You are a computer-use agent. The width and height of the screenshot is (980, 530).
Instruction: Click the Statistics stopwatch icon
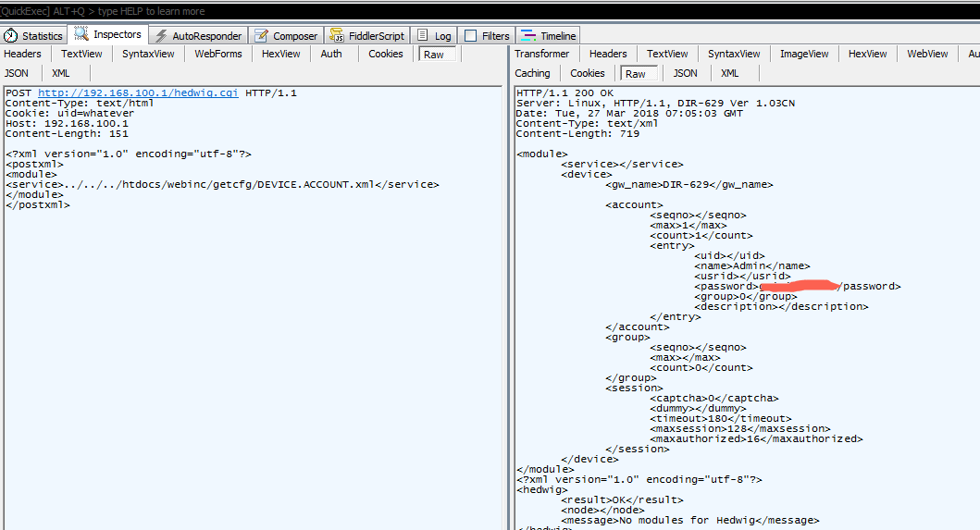pos(10,36)
